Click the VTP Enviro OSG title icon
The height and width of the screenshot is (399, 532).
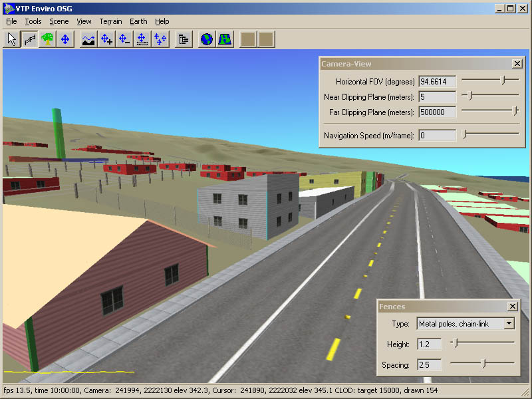(9, 9)
